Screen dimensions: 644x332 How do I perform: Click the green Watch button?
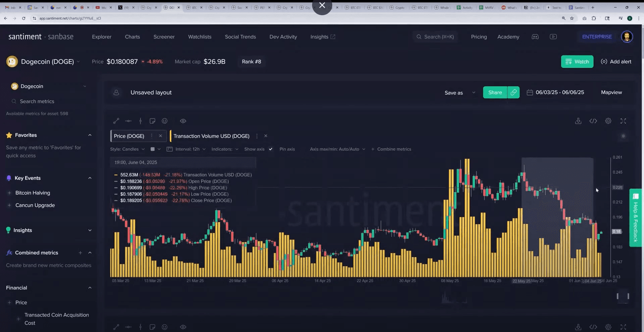[x=577, y=62]
